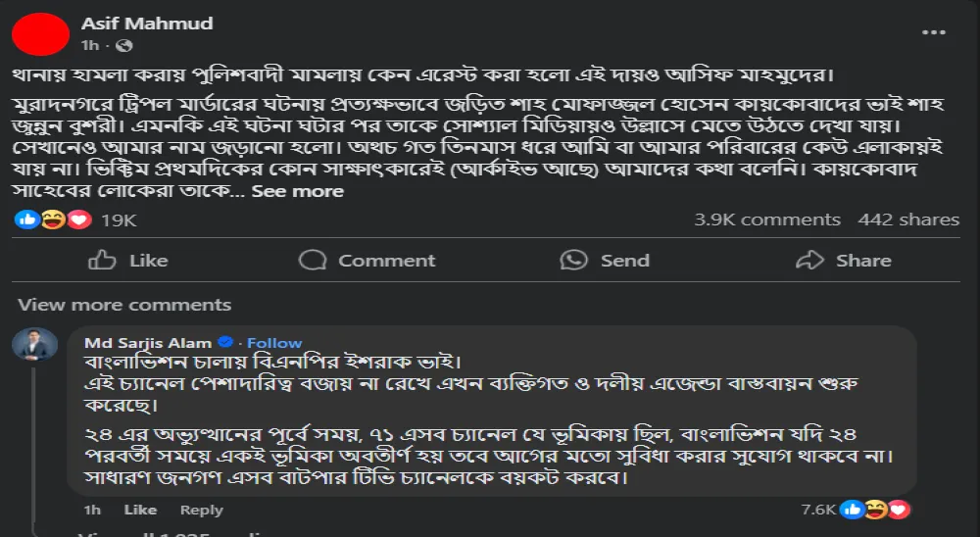The height and width of the screenshot is (537, 980).
Task: Open the post's 19K reaction emoji icons
Action: point(54,220)
